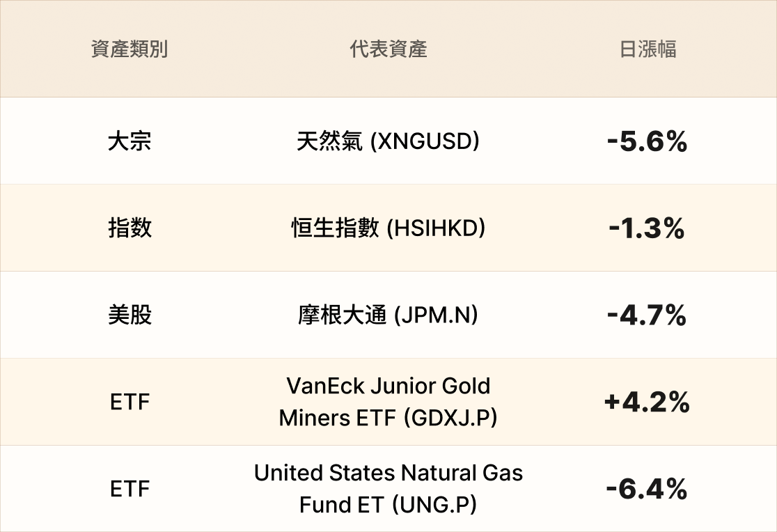Viewport: 777px width, 532px height.
Task: Open 恒生指數 (HSIHKD) asset
Action: (x=388, y=228)
